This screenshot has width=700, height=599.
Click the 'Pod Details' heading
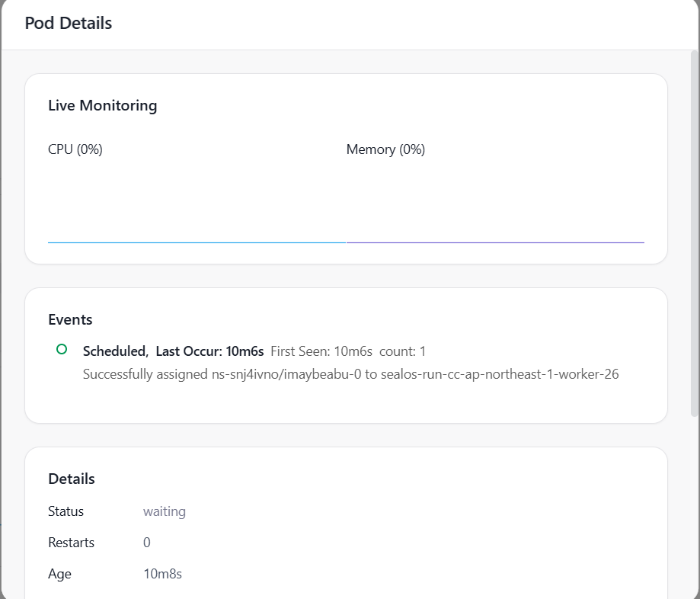pyautogui.click(x=69, y=23)
